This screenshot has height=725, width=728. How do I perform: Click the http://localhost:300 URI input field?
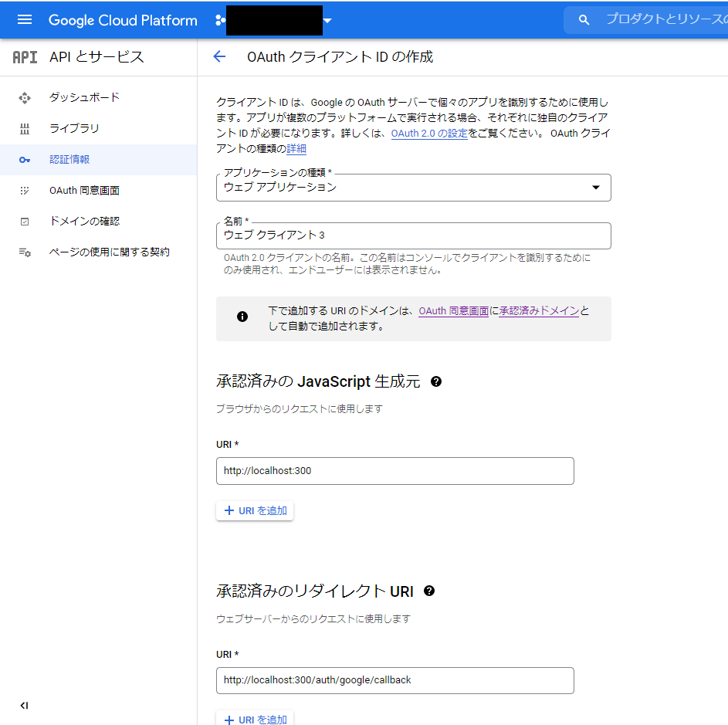coord(394,471)
